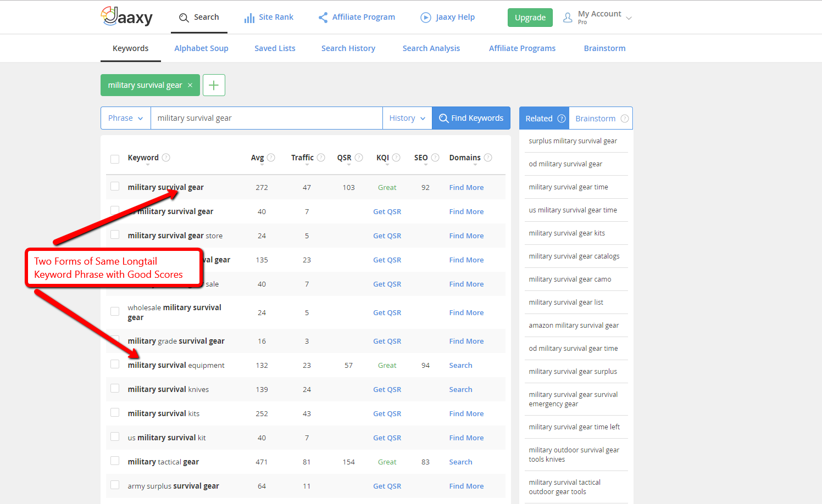
Task: Switch to the Alphabet Soup tab
Action: tap(201, 48)
